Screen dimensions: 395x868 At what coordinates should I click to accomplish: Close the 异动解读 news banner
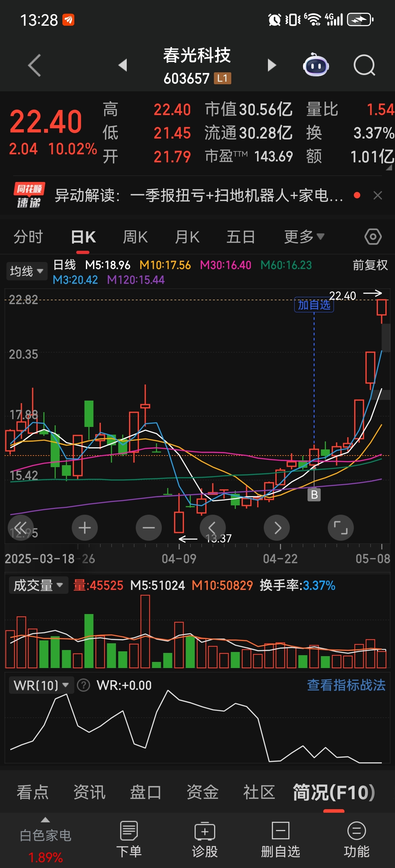(x=378, y=195)
